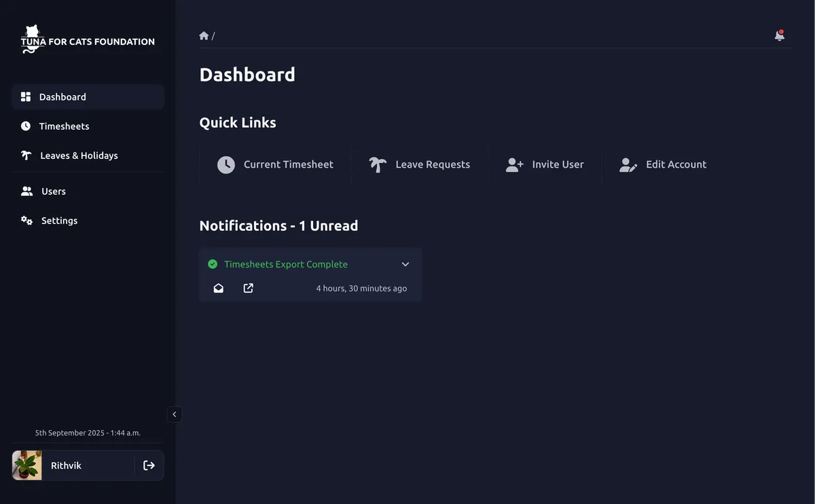Mark the notification read via envelope icon
Screen dimensions: 815x504
pyautogui.click(x=218, y=288)
